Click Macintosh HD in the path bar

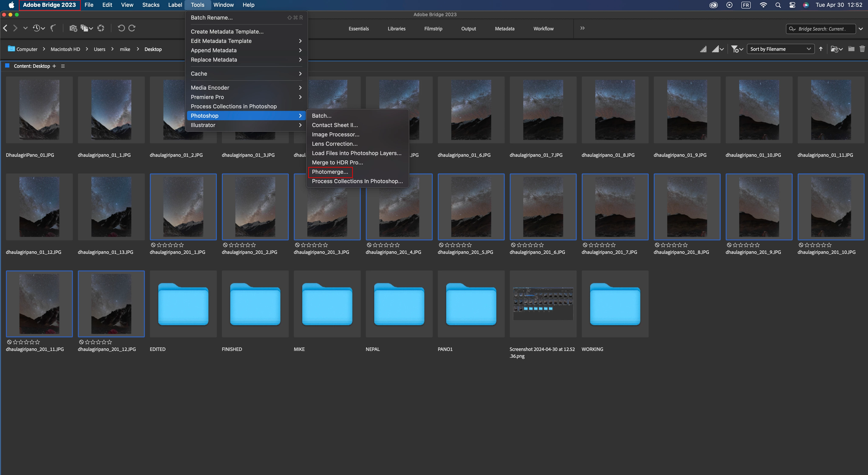[65, 49]
